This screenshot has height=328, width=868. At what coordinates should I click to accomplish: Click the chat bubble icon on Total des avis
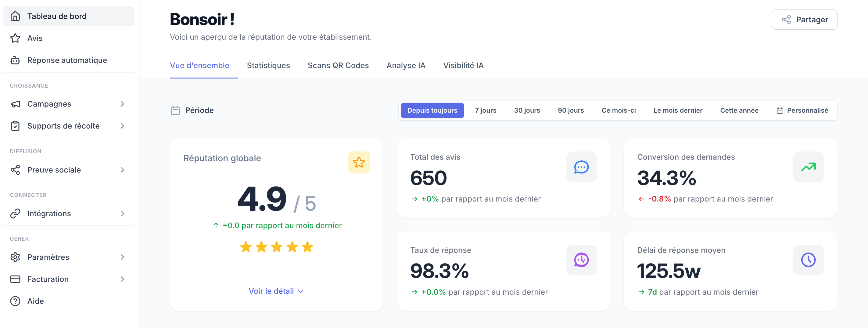tap(581, 167)
